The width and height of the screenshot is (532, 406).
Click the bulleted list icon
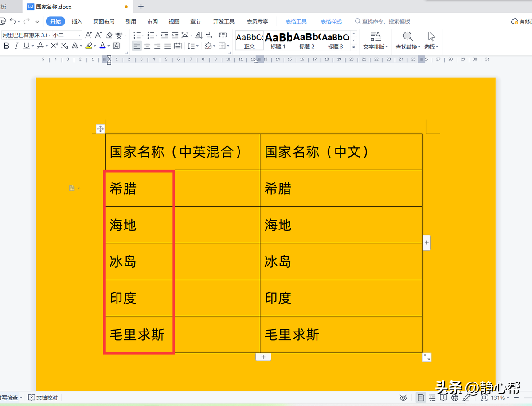[x=137, y=35]
